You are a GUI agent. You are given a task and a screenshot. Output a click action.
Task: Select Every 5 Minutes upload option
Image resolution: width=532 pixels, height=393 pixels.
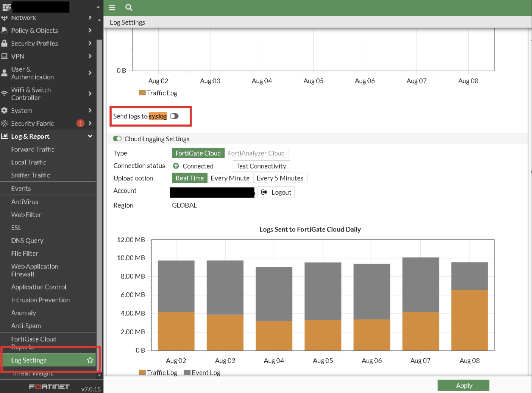click(x=280, y=178)
